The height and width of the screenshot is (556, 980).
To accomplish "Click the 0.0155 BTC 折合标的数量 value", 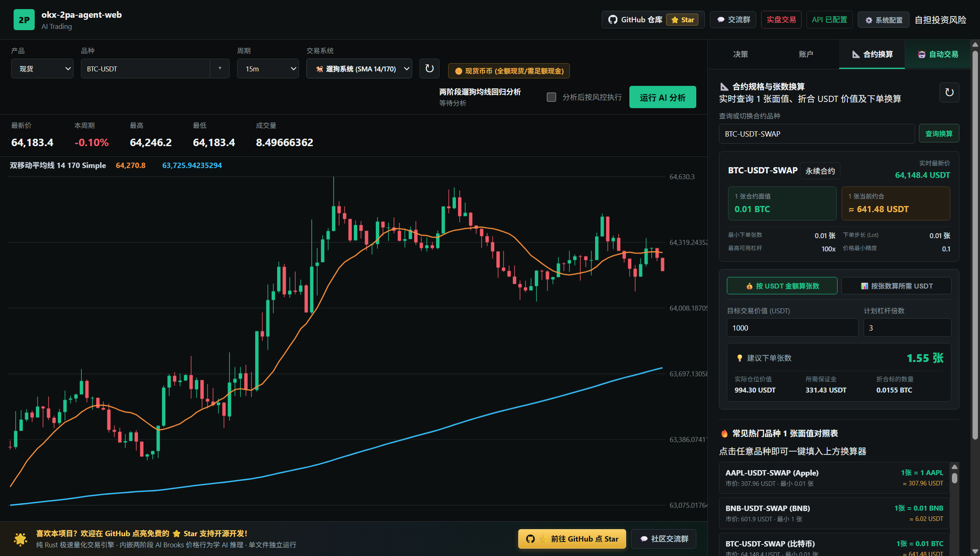I will (x=894, y=390).
